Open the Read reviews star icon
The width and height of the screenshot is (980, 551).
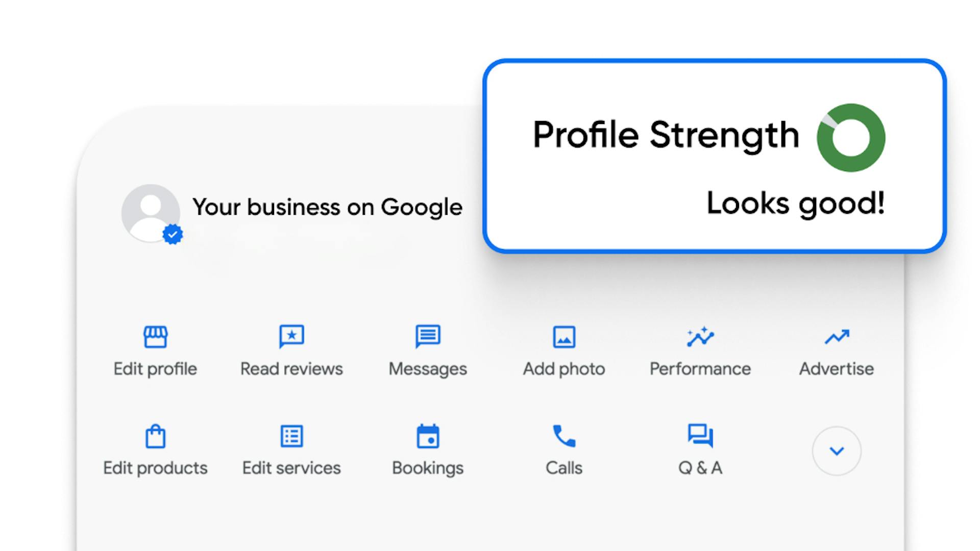(291, 337)
